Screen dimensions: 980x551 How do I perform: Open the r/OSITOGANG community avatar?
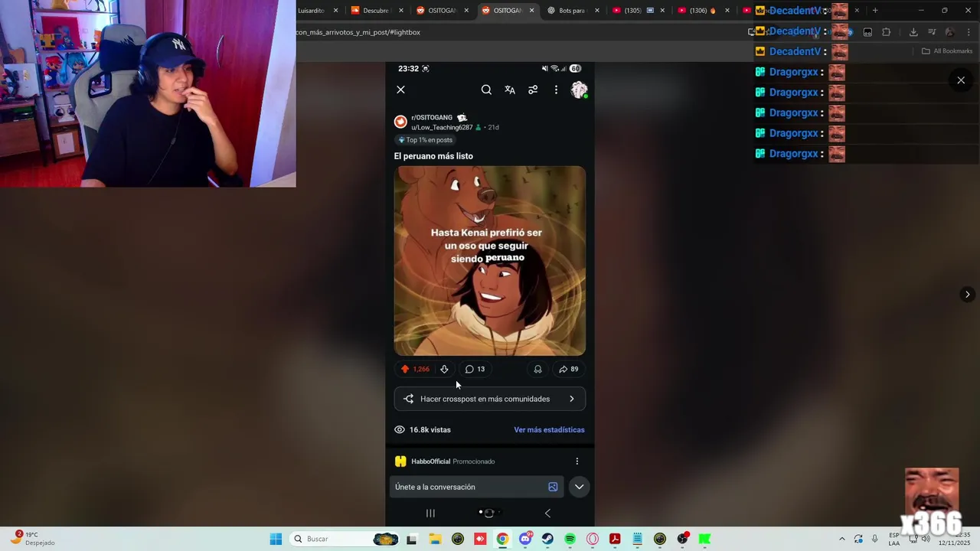pos(400,122)
